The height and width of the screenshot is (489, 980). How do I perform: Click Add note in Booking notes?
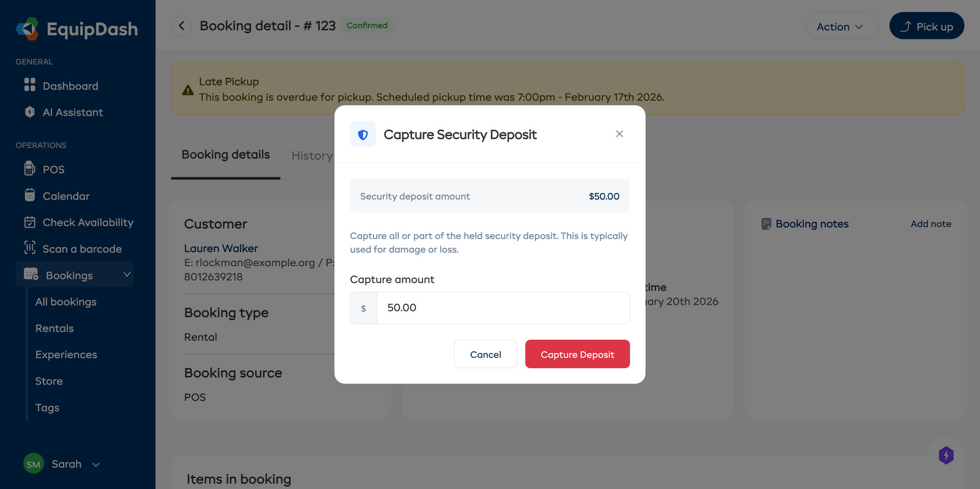point(931,224)
